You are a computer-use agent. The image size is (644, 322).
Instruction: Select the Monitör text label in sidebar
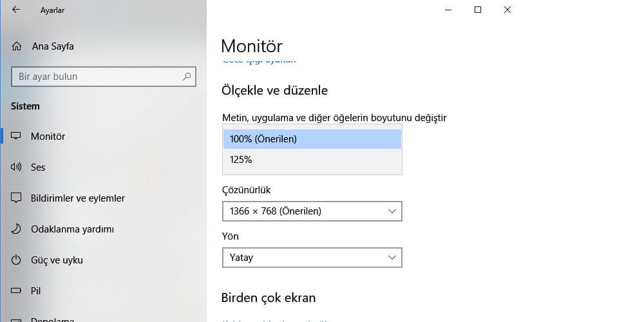point(48,137)
